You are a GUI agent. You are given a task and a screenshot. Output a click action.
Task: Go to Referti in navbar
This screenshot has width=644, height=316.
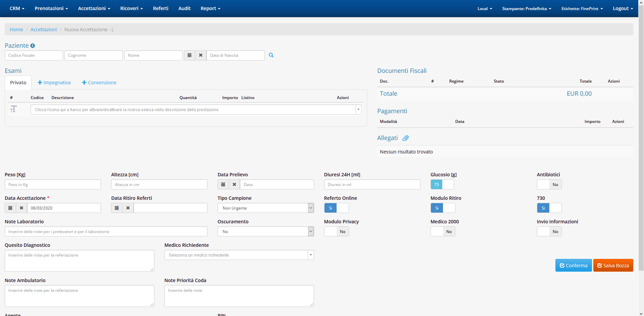click(x=161, y=8)
